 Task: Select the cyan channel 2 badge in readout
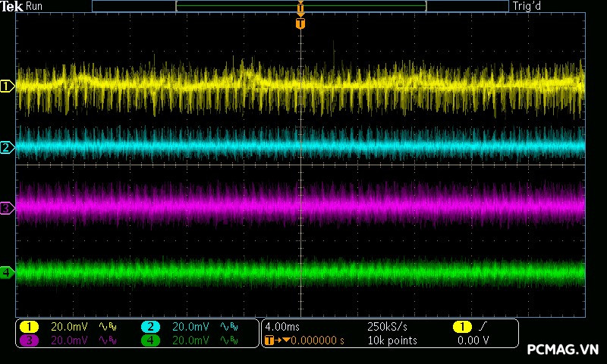pyautogui.click(x=150, y=327)
